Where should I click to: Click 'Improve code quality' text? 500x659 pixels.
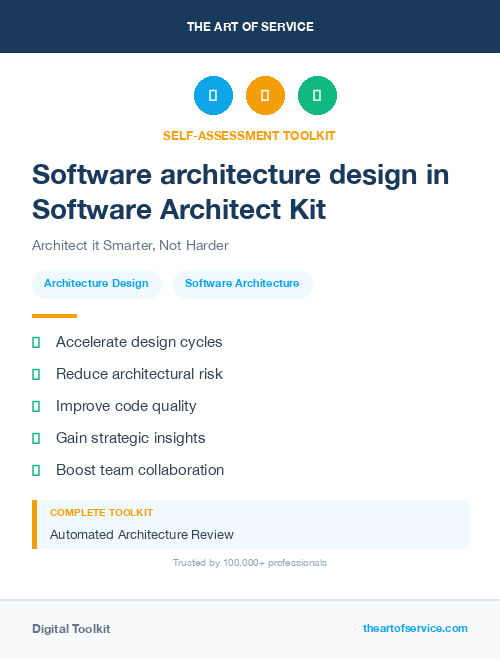[x=126, y=406]
